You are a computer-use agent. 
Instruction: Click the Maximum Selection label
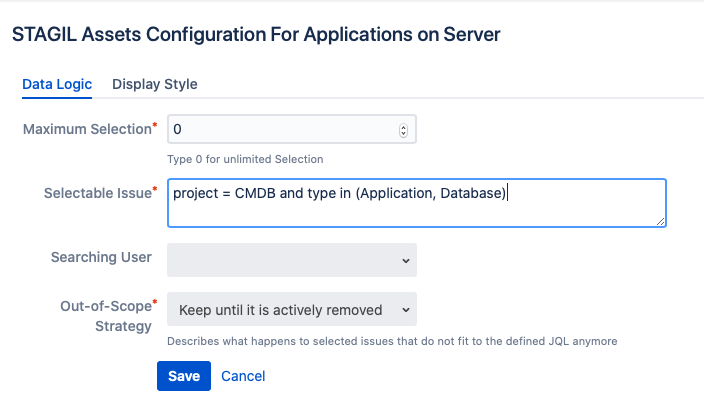(x=88, y=129)
